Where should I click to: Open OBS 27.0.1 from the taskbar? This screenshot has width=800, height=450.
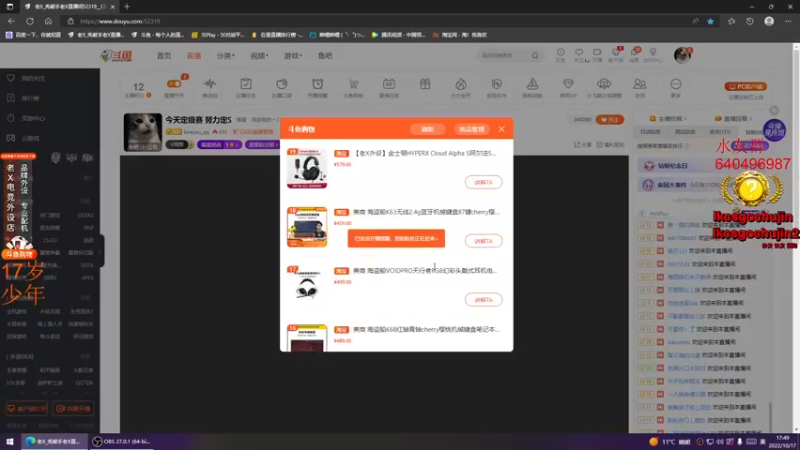[121, 441]
